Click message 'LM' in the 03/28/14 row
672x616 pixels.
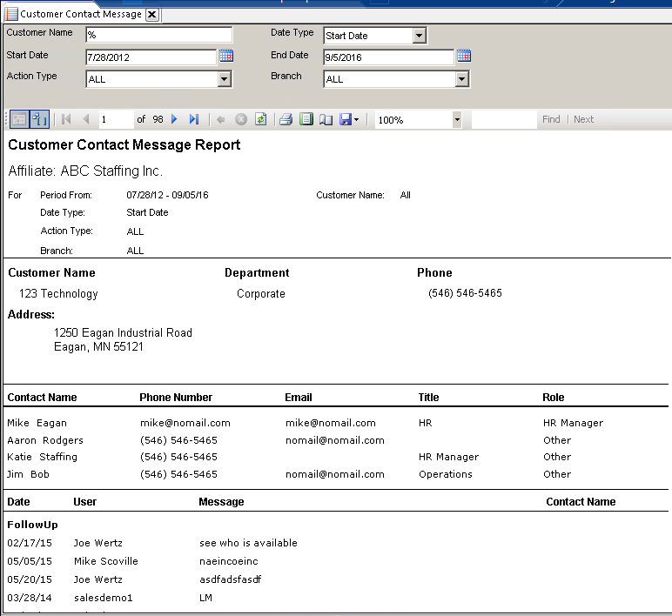click(x=205, y=598)
